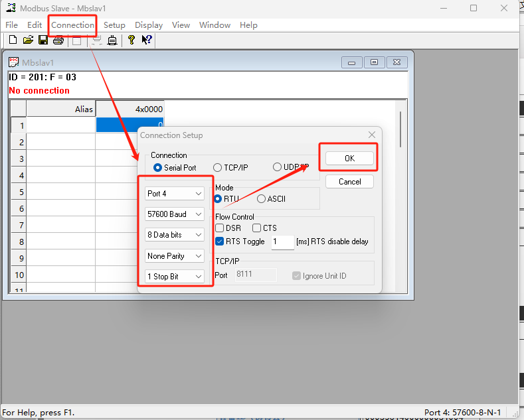Viewport: 524px width, 420px height.
Task: Select the TCP/IP connection radio button
Action: tap(218, 168)
